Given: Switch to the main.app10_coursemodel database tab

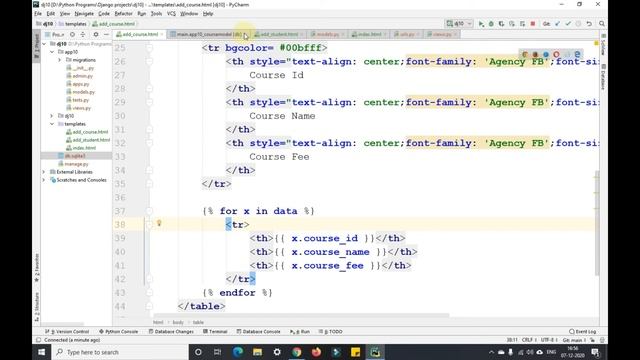Looking at the screenshot, I should [208, 34].
